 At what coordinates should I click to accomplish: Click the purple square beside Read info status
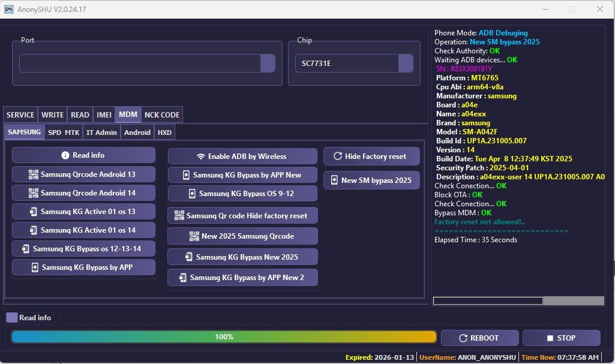pos(12,318)
